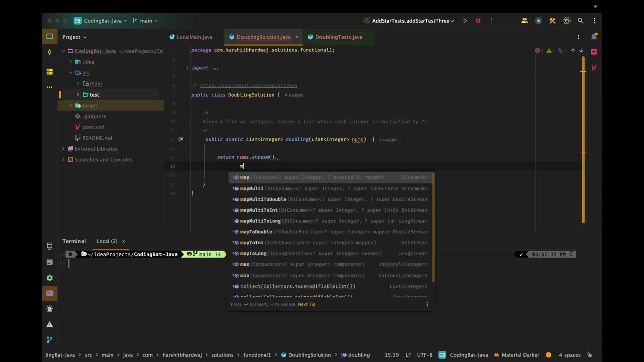This screenshot has height=362, width=644.
Task: Click the pink Debug bug icon
Action: coord(478,21)
